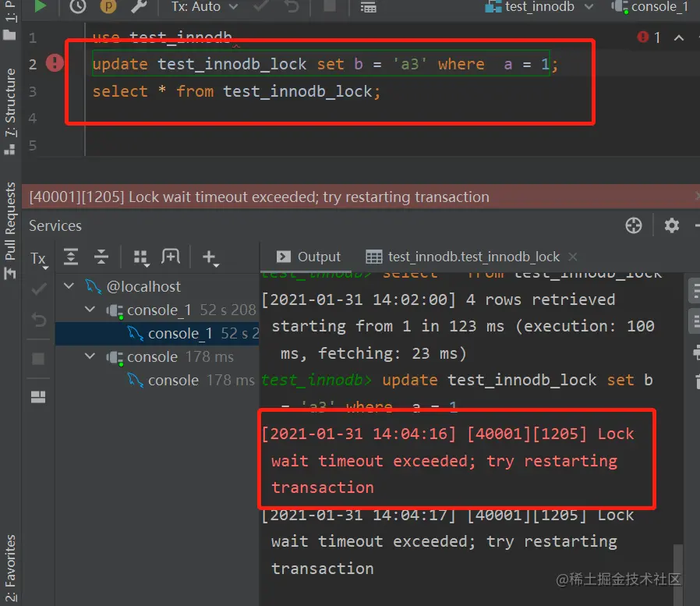Open Group By options in Services toolbar
The image size is (700, 606).
(x=142, y=257)
